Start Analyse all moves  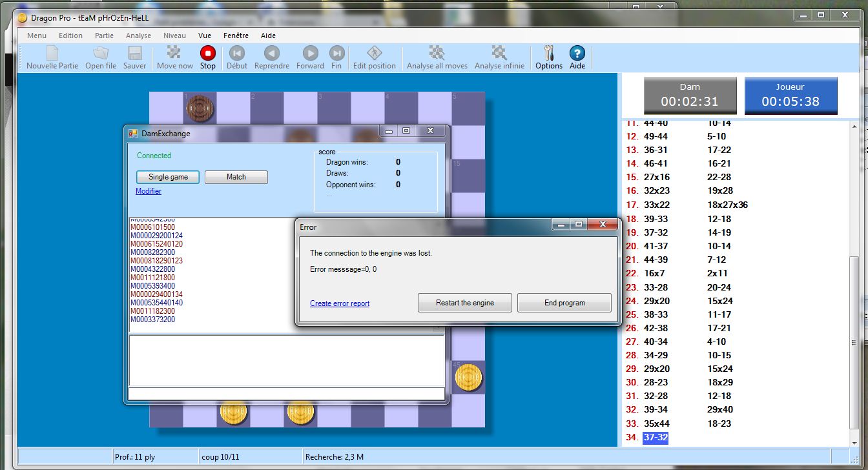pyautogui.click(x=437, y=54)
